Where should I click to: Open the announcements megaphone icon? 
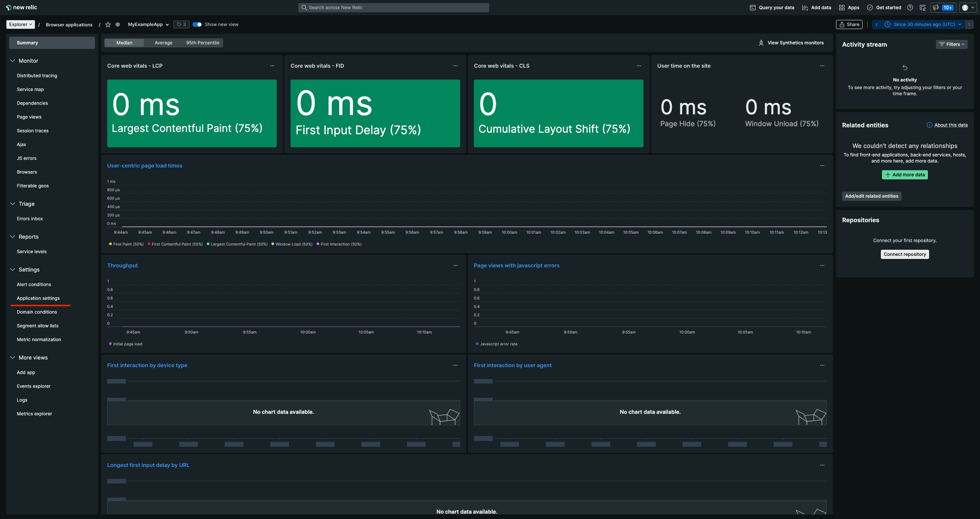[936, 8]
